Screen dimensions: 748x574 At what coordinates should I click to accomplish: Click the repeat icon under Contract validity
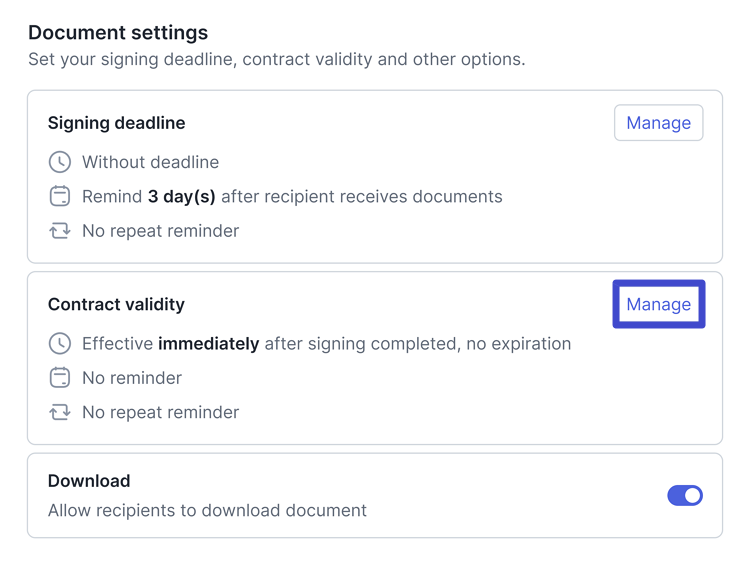click(60, 412)
